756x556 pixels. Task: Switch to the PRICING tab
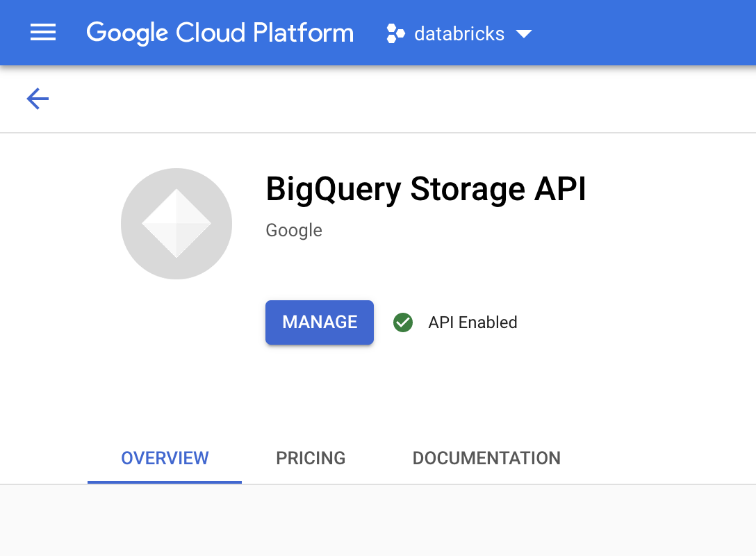311,458
